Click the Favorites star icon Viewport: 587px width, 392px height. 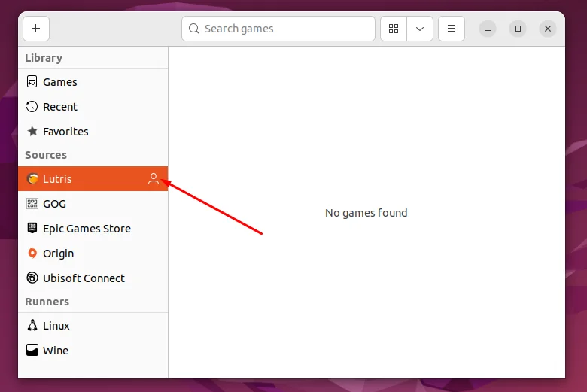coord(32,131)
